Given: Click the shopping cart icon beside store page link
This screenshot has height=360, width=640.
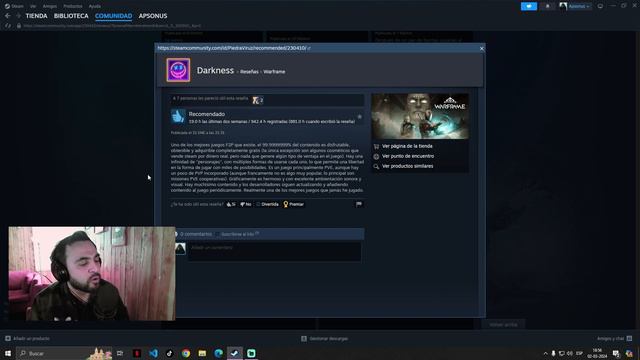Looking at the screenshot, I should point(376,146).
